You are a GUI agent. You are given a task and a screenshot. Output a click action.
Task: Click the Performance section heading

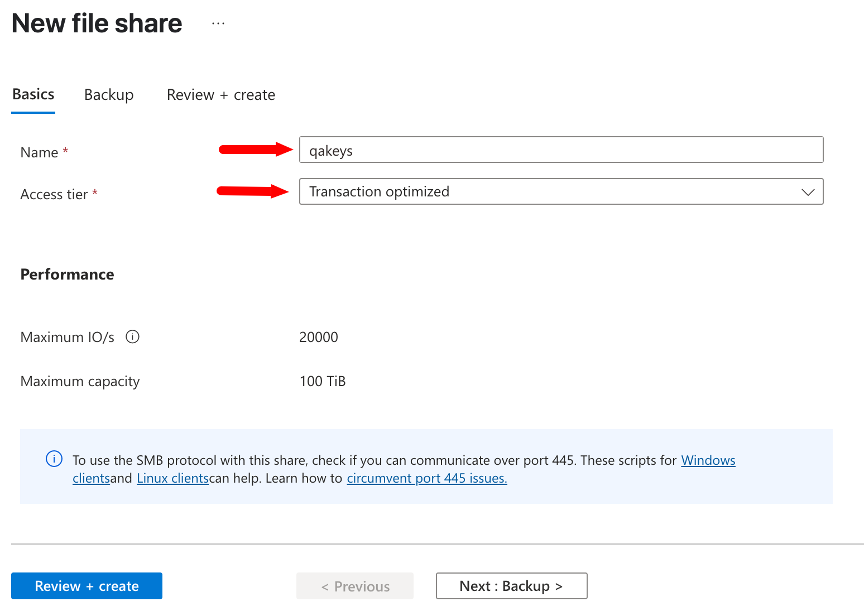[67, 275]
